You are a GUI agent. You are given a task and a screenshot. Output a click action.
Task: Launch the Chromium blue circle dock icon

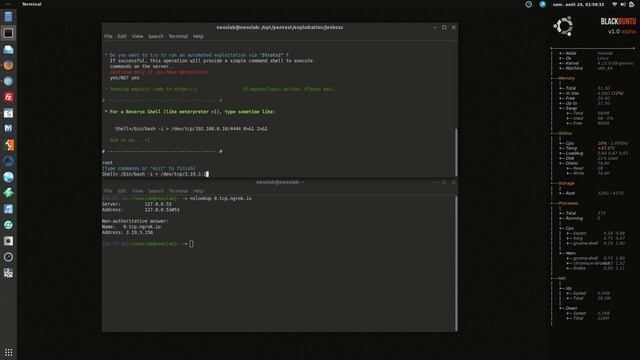(8, 81)
